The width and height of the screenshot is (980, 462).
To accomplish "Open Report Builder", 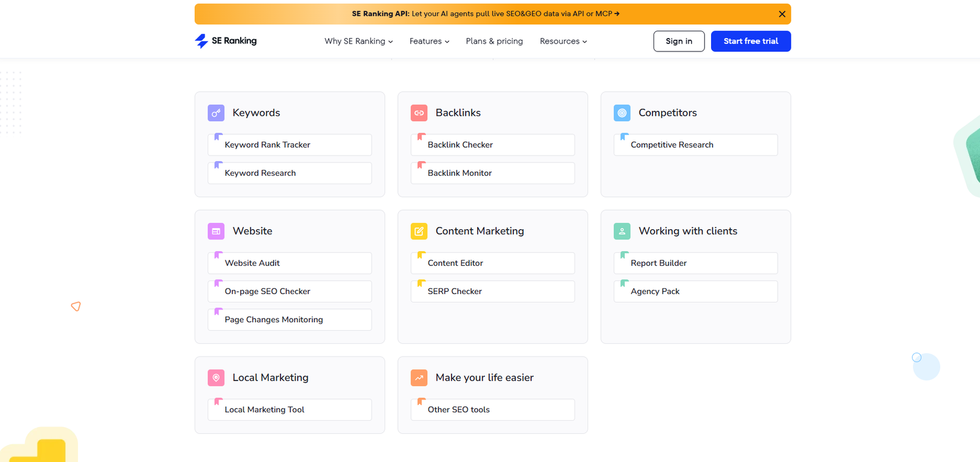I will (x=696, y=263).
